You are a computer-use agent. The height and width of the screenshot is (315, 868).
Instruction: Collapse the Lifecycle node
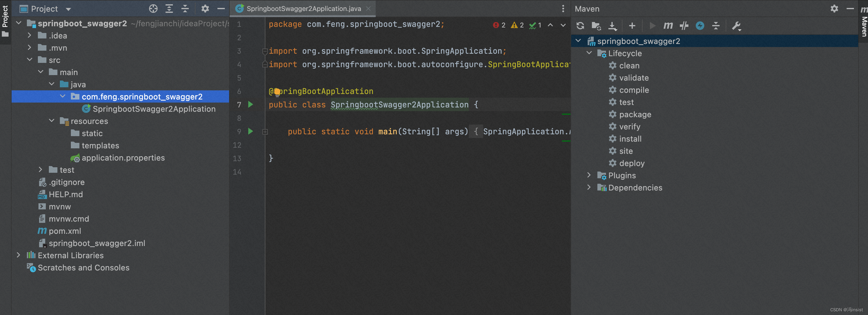pyautogui.click(x=589, y=53)
